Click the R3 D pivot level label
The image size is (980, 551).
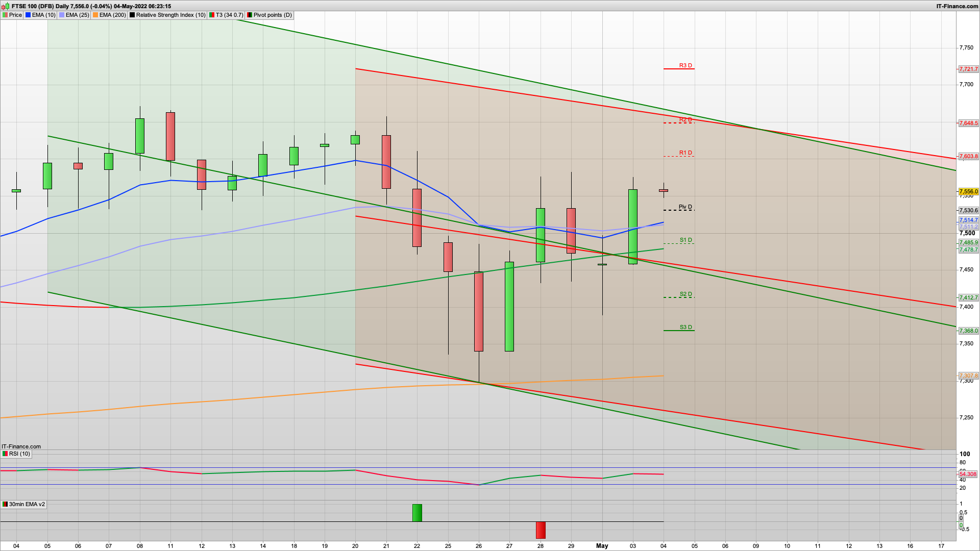(x=685, y=65)
